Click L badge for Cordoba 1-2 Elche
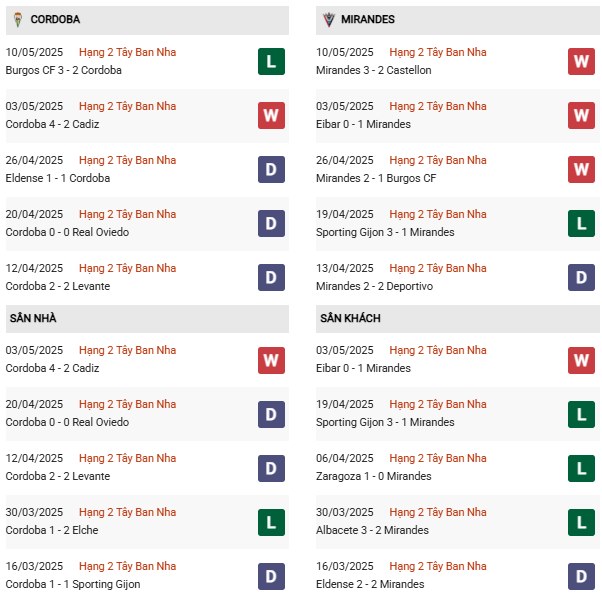The image size is (602, 601). pos(271,522)
